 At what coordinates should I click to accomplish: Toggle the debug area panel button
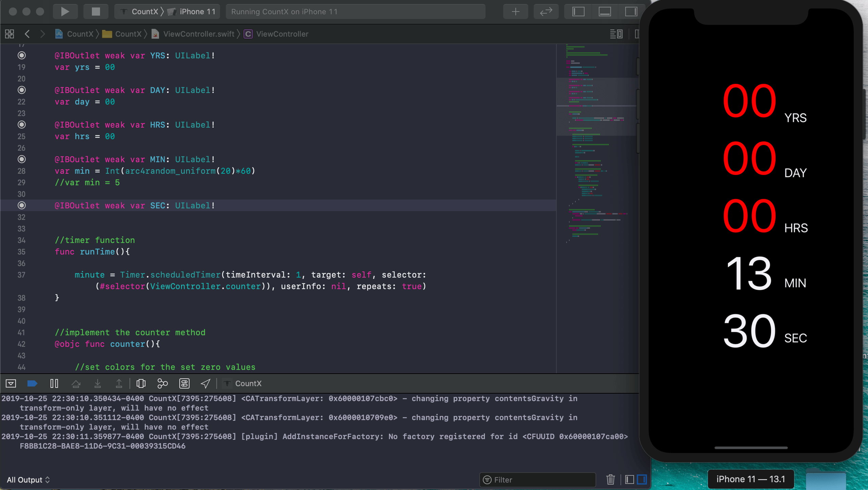point(605,12)
